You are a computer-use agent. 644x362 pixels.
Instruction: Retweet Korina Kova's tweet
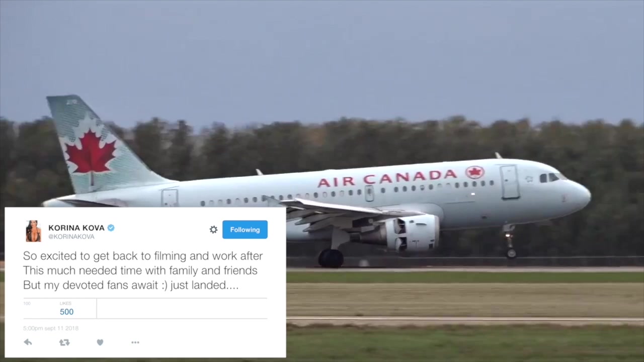(x=64, y=342)
